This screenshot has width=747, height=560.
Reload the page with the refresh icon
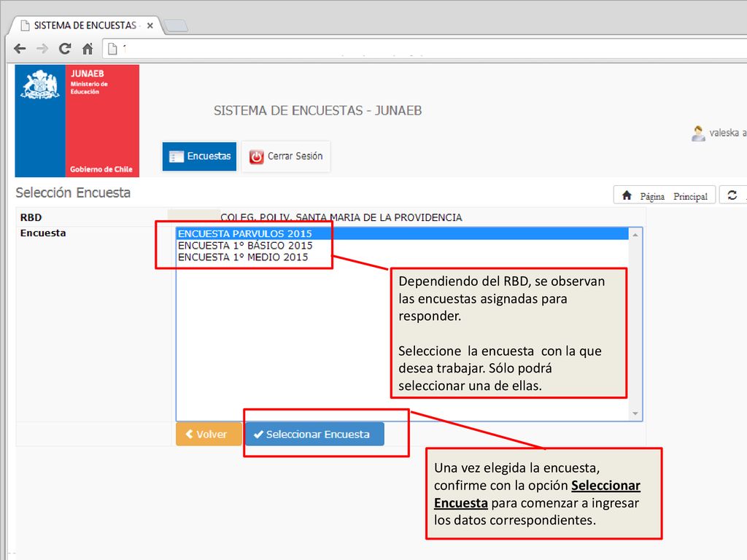(65, 49)
